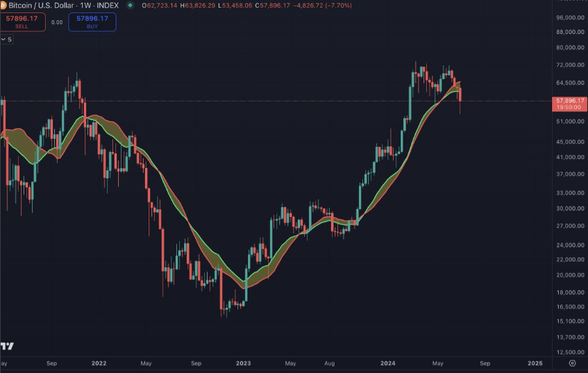Click the 37,000.00 price axis label
Viewport: 588px width, 373px height.
571,174
